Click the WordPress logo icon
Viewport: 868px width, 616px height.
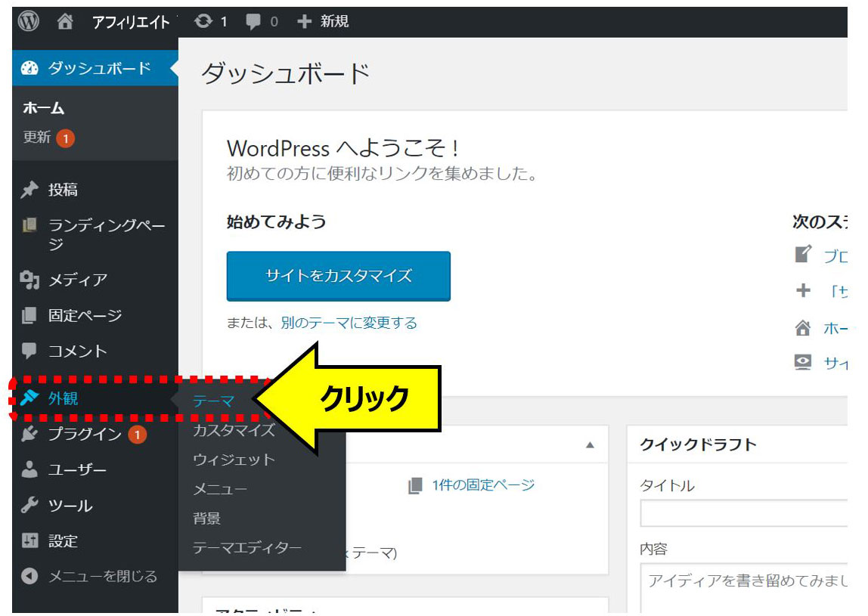point(28,22)
